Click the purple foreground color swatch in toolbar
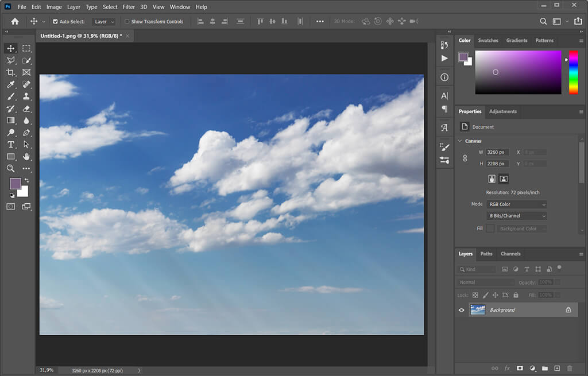Viewport: 588px width, 376px height. click(x=15, y=183)
